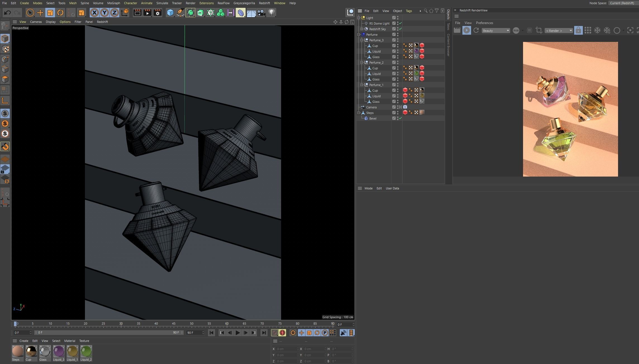
Task: Toggle the X axis lock
Action: pyautogui.click(x=94, y=13)
